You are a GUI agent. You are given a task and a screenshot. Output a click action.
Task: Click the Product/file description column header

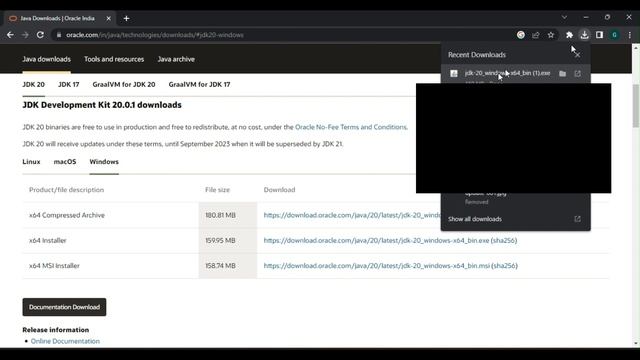click(x=67, y=190)
